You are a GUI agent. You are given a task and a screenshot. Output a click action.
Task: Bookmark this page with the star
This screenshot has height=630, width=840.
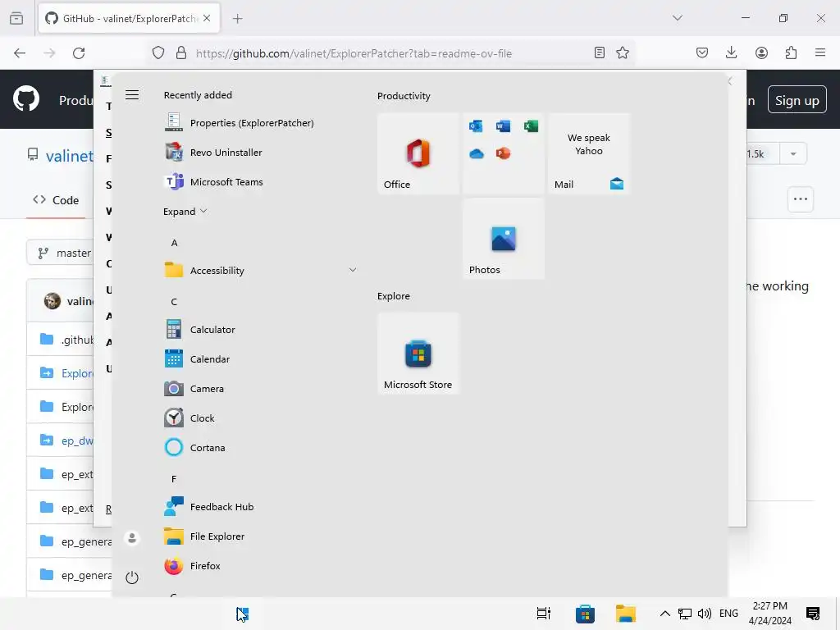[622, 52]
